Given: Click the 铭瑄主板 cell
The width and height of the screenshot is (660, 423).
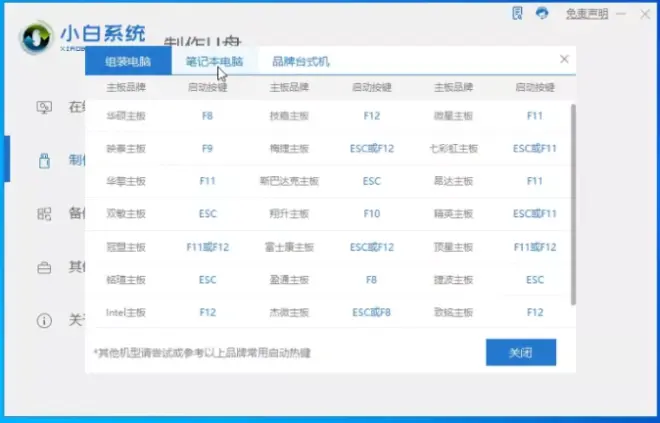Looking at the screenshot, I should (x=126, y=280).
